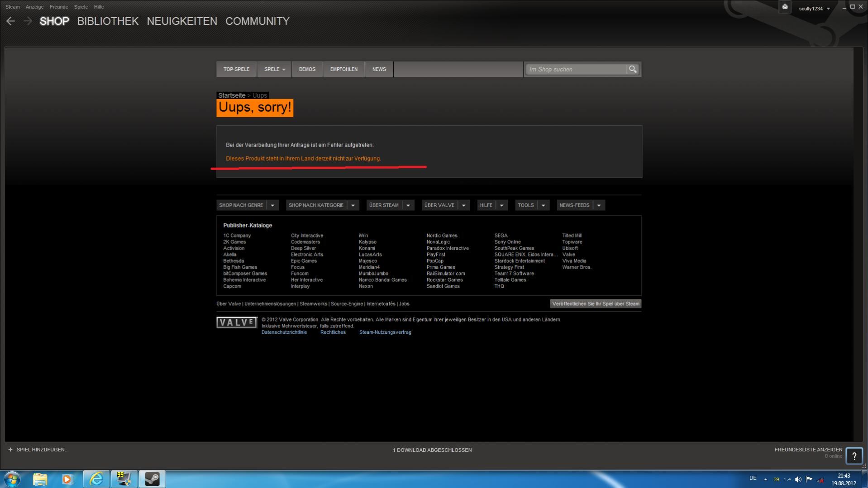Open the Rockstar Games publisher link
This screenshot has height=488, width=868.
pyautogui.click(x=444, y=280)
